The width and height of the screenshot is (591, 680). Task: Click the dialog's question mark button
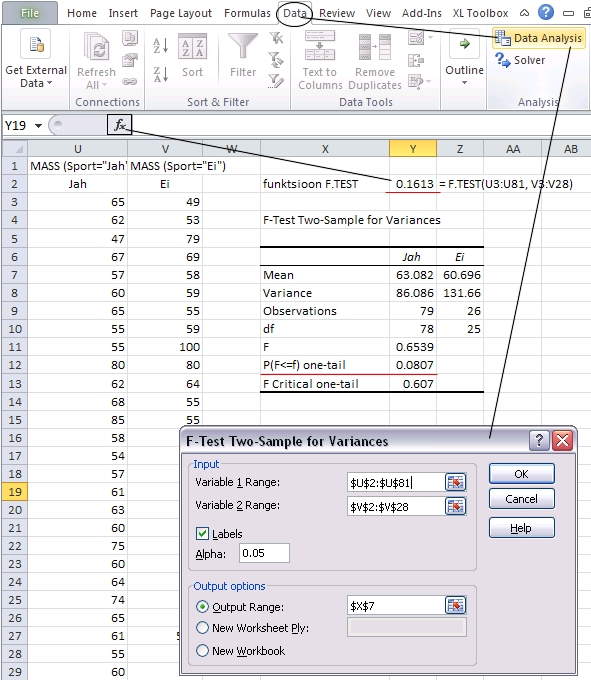coord(539,441)
